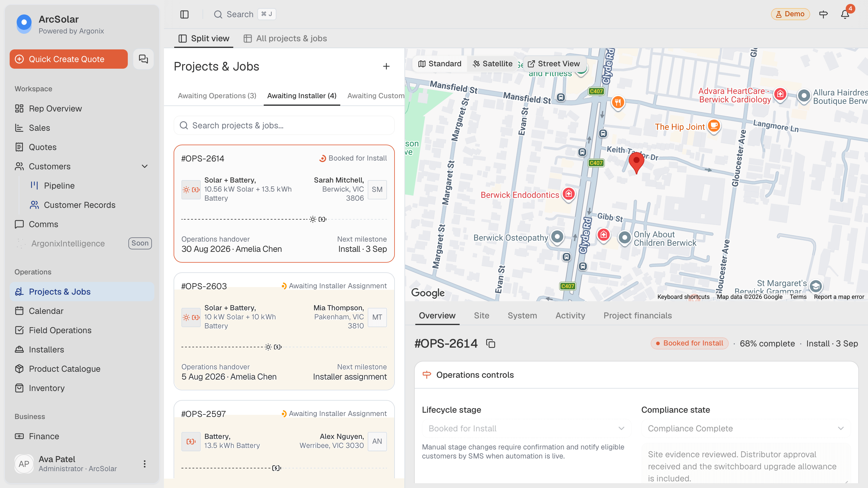The image size is (868, 488).
Task: Click the progress line on OPS-2603 card
Action: pyautogui.click(x=284, y=347)
